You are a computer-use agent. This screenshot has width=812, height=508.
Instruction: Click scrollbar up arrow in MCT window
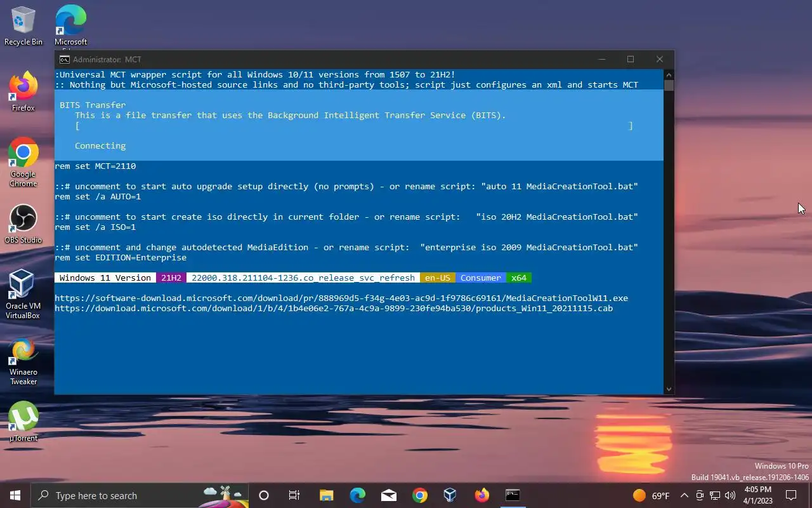coord(669,74)
